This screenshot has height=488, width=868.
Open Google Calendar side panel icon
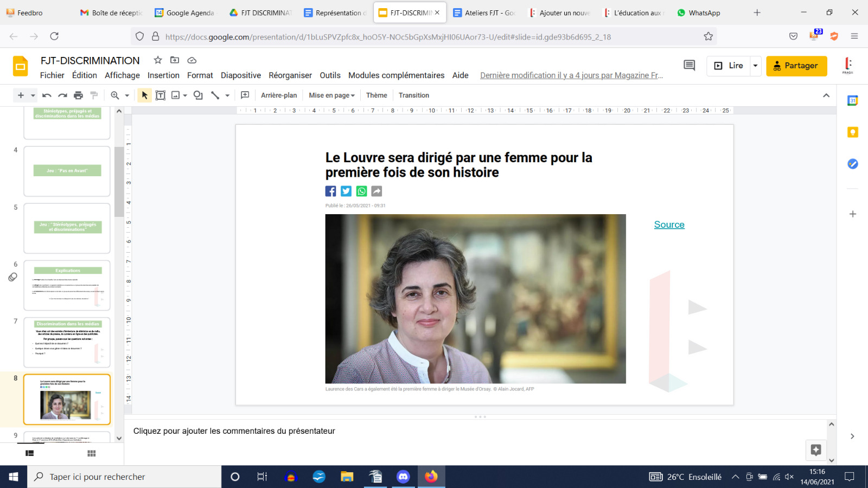pos(853,100)
